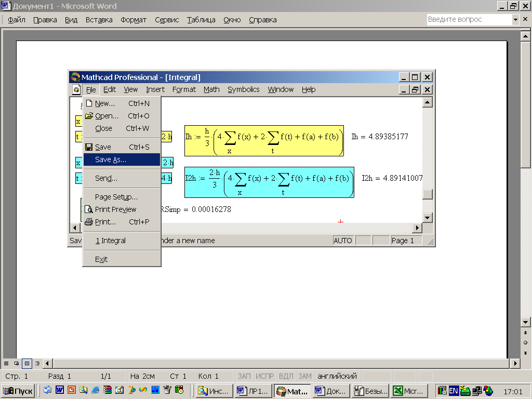Image resolution: width=532 pixels, height=399 pixels.
Task: Click the Mathcad document icon left of File menu
Action: pos(76,89)
